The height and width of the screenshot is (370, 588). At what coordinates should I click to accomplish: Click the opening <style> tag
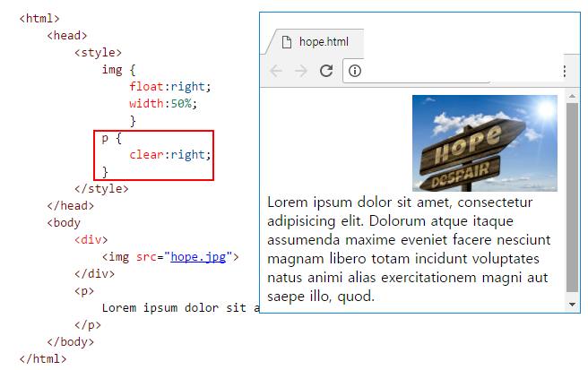98,53
